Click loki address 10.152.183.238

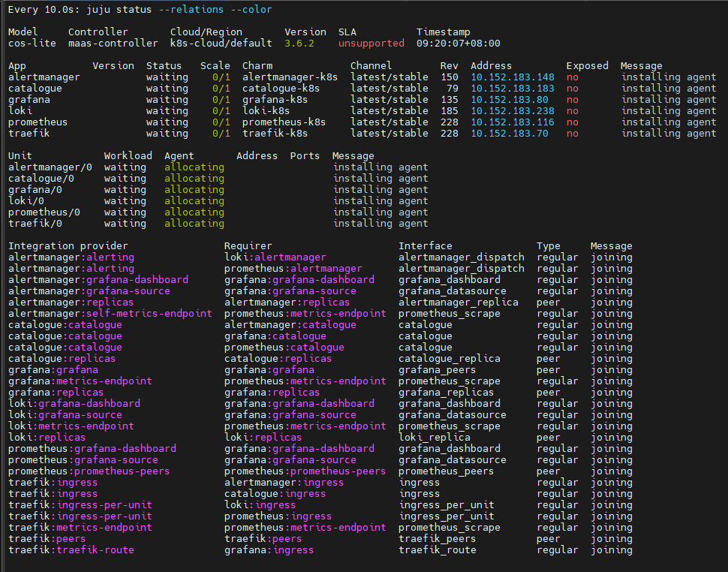(513, 110)
